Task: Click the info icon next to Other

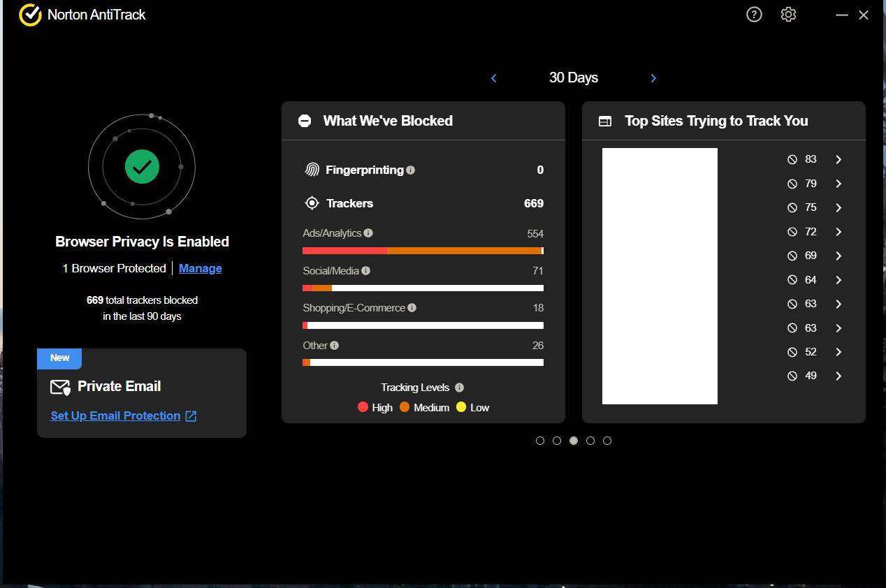Action: (x=334, y=346)
